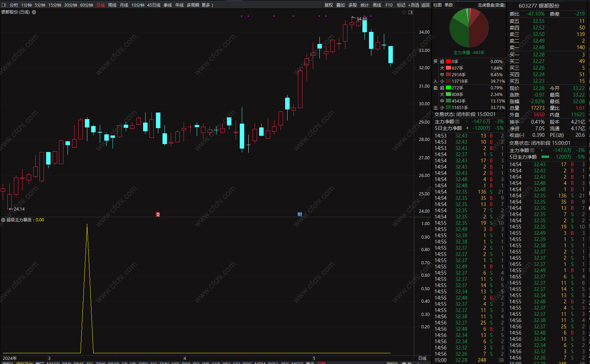The image size is (590, 364).
Task: Expand 更多 period options
Action: coord(208,5)
